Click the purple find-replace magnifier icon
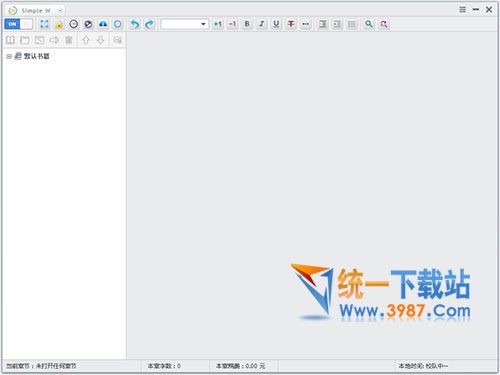 tap(384, 24)
